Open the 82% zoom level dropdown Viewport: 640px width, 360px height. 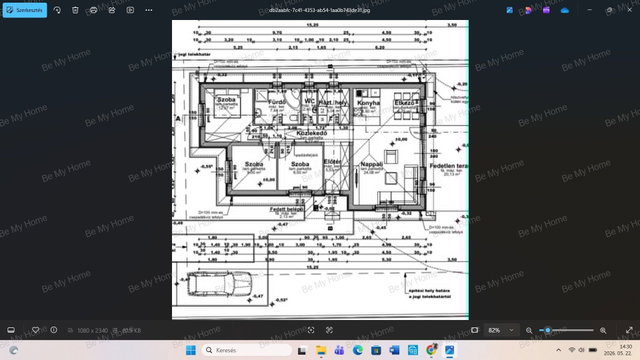[501, 330]
